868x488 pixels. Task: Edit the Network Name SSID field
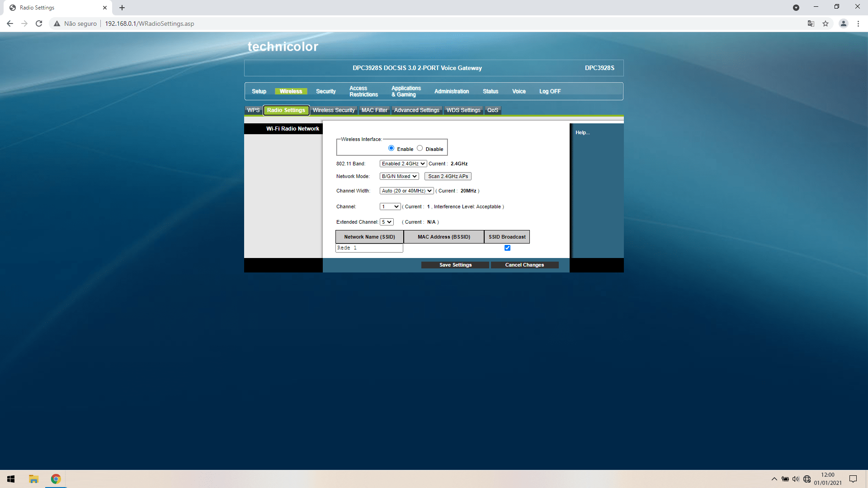tap(369, 247)
